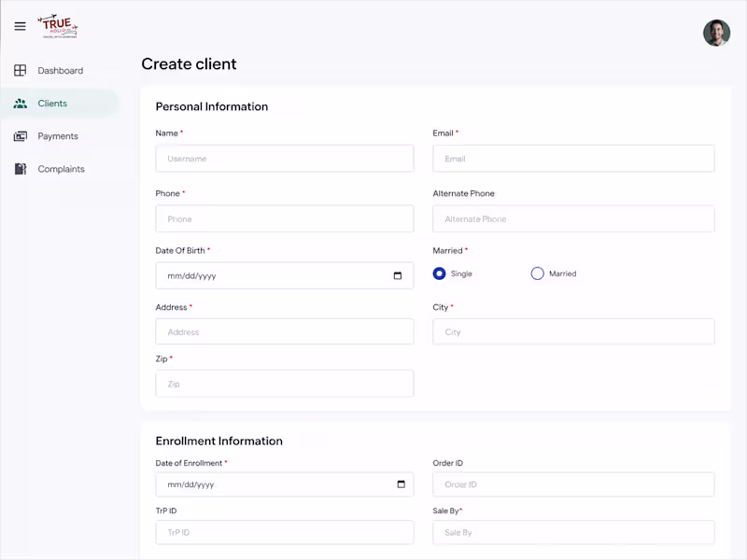Focus the Zip input field
Image resolution: width=747 pixels, height=560 pixels.
[285, 384]
